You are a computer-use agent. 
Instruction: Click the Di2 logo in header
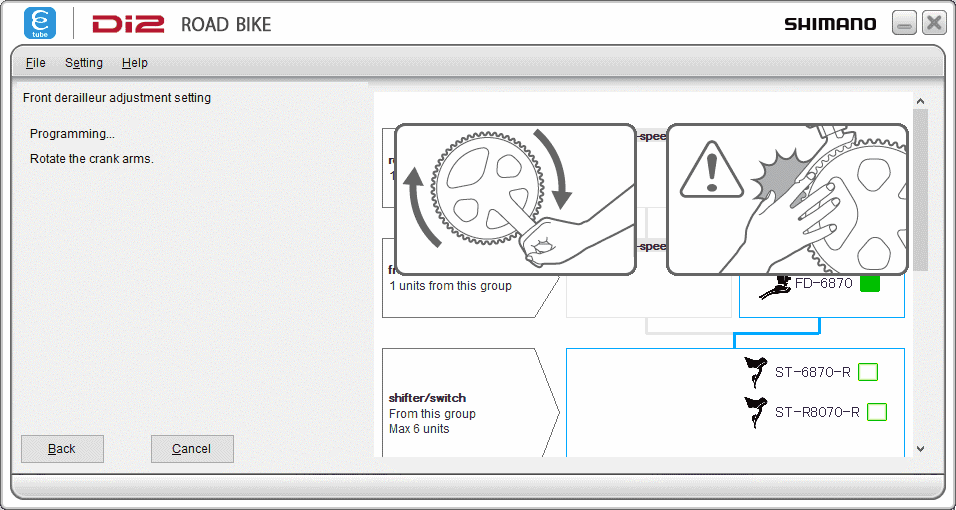click(127, 24)
